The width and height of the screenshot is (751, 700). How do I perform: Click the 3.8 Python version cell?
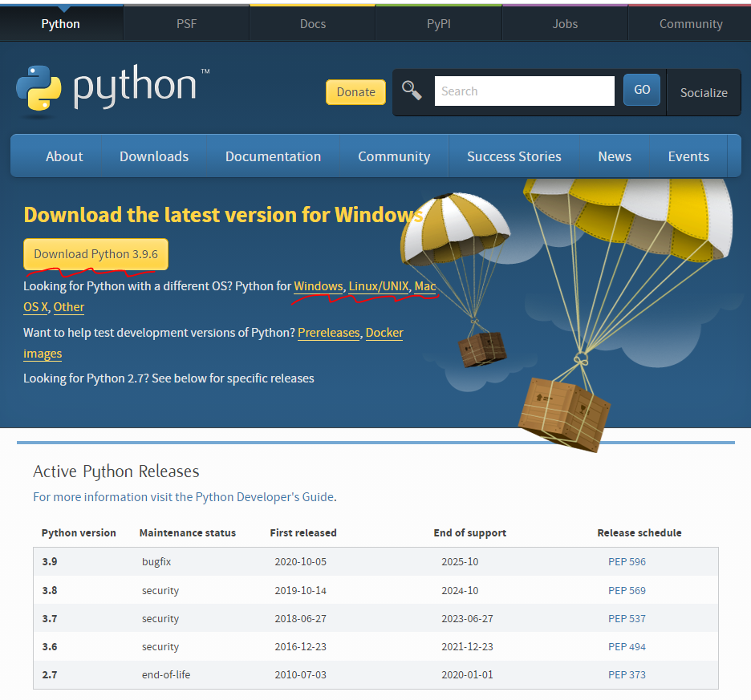click(x=50, y=590)
